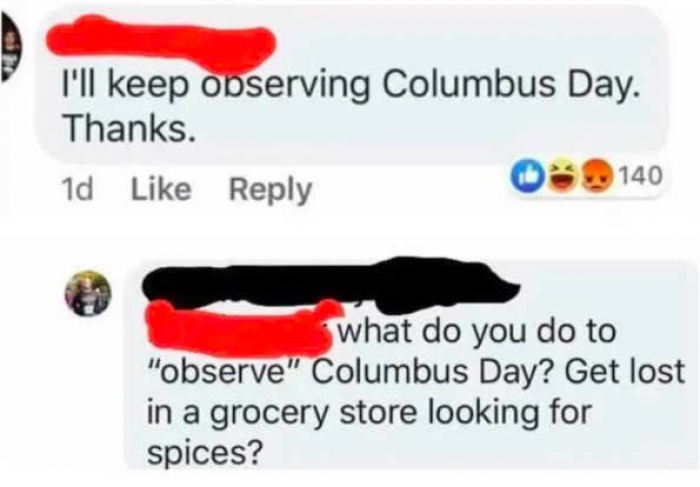Screen dimensions: 700x487
Task: Click the "I'll keep observing Columbus Day" line
Action: [350, 86]
